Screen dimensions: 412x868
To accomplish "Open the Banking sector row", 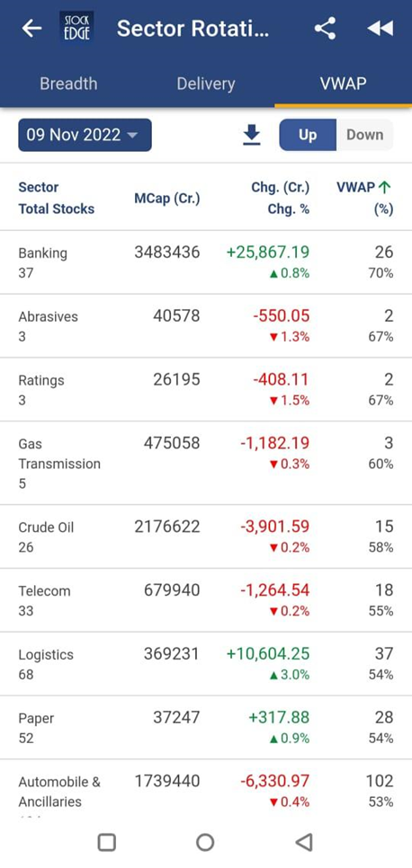I will pyautogui.click(x=206, y=262).
